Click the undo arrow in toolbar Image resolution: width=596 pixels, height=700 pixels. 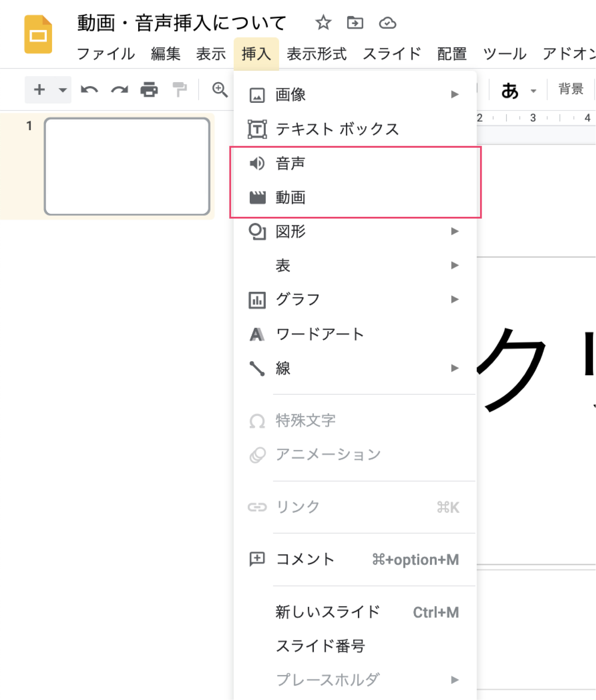click(89, 90)
